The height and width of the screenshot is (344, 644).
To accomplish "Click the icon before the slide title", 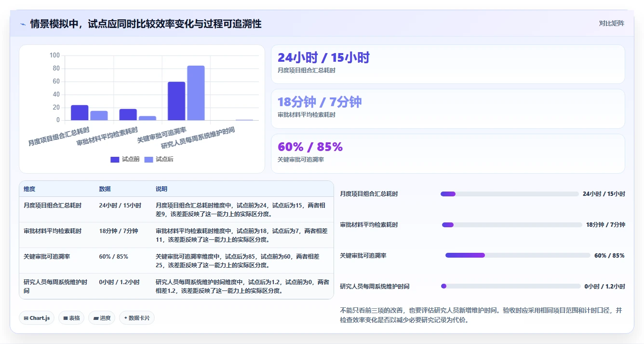I will coord(23,24).
